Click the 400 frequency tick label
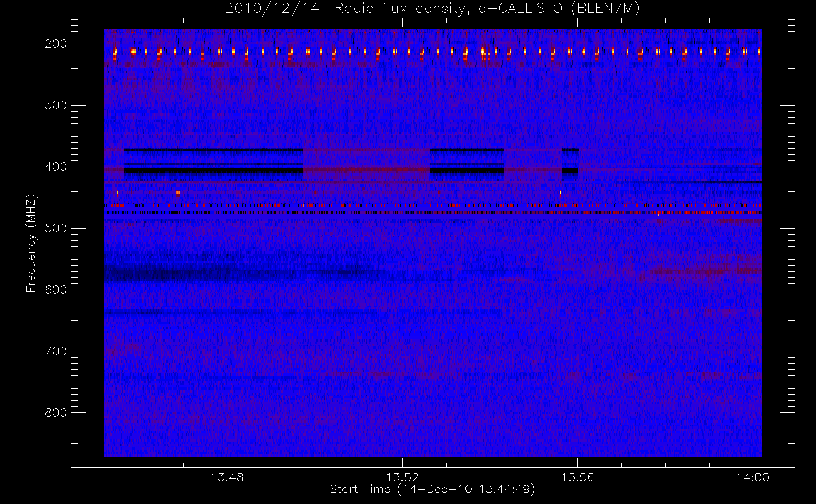The width and height of the screenshot is (816, 504). tap(55, 167)
